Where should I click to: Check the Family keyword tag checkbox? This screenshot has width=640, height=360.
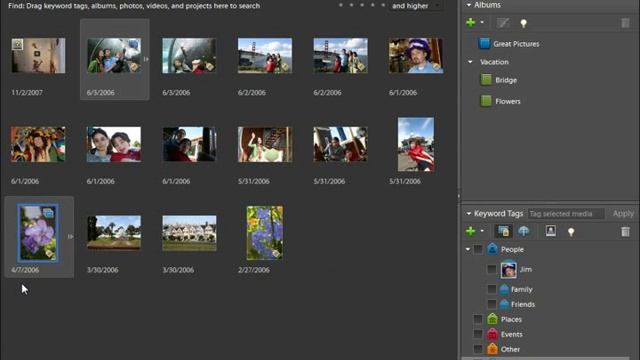[492, 289]
